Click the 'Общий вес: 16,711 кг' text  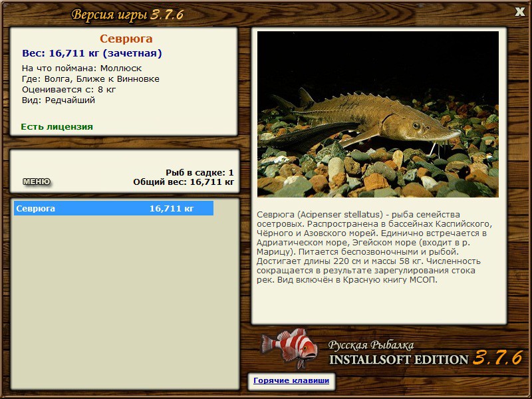pos(184,182)
